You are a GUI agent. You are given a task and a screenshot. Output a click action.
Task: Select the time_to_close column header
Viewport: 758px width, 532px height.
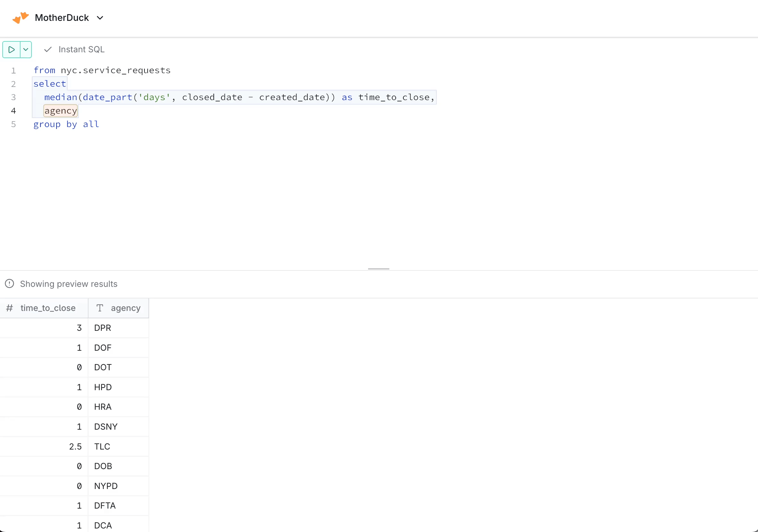(48, 308)
